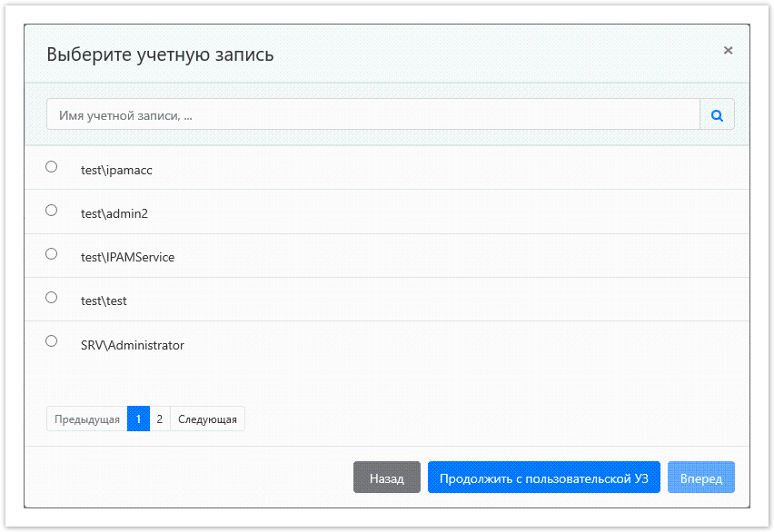Image resolution: width=774 pixels, height=532 pixels.
Task: Click the 'Предыдущая' pagination link
Action: (x=87, y=419)
